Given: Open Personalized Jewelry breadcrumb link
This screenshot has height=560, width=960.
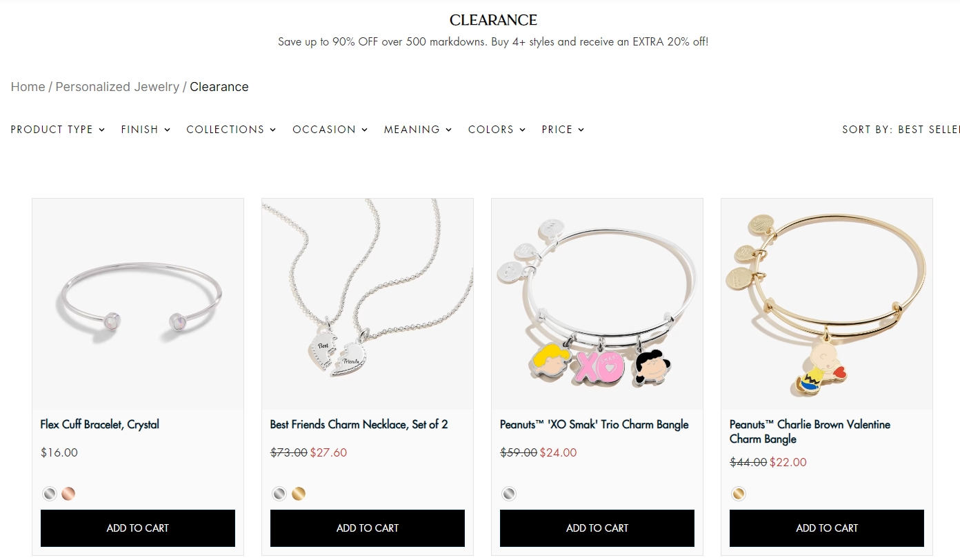Looking at the screenshot, I should coord(117,87).
